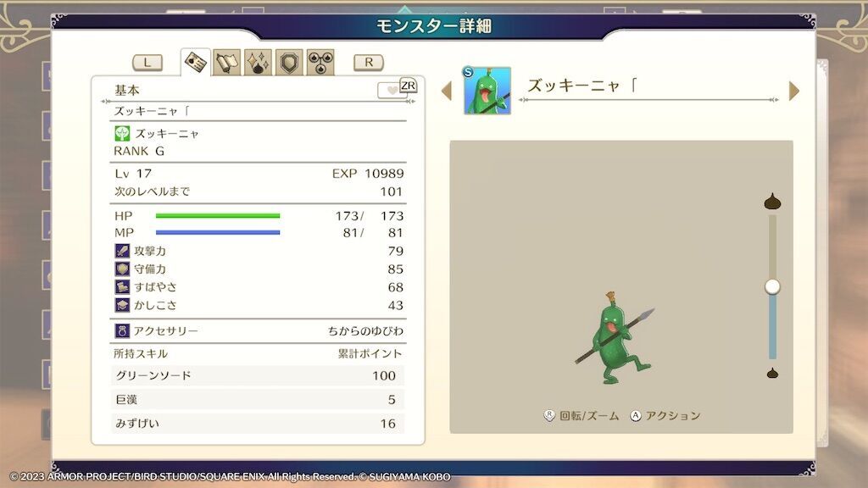Viewport: 868px width, 488px height.
Task: Select the basic info card tab
Action: [x=196, y=62]
